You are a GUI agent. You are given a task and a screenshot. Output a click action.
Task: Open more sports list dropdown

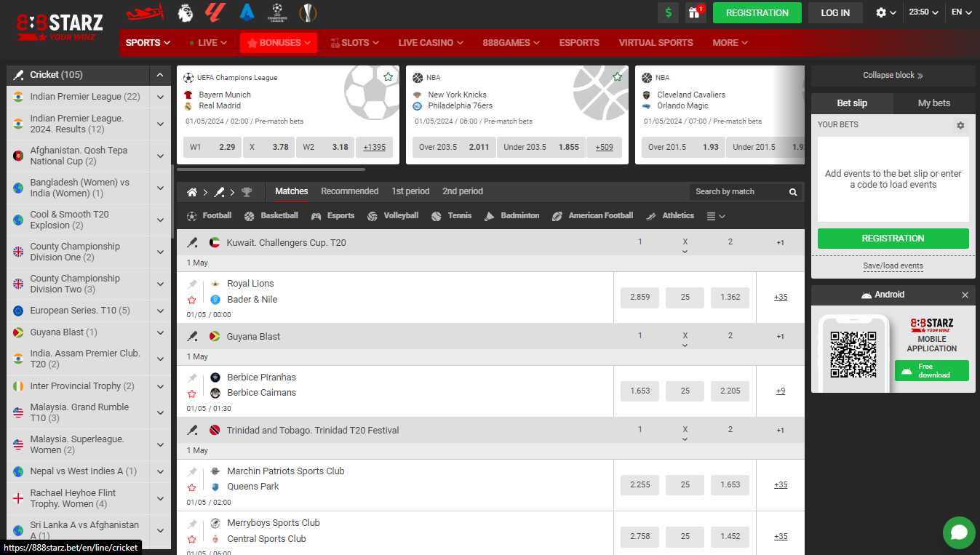716,216
